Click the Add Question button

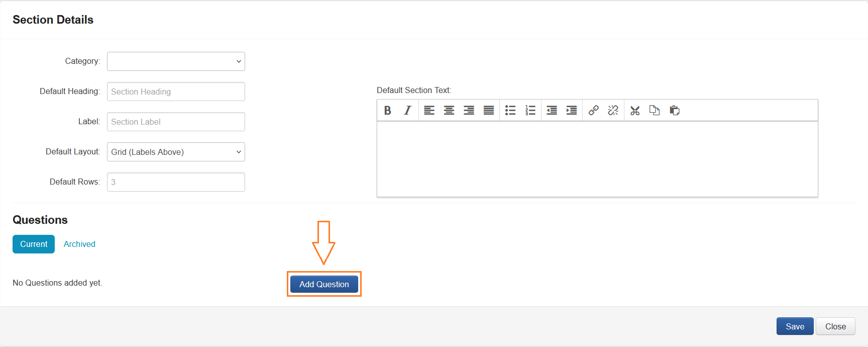(x=324, y=284)
